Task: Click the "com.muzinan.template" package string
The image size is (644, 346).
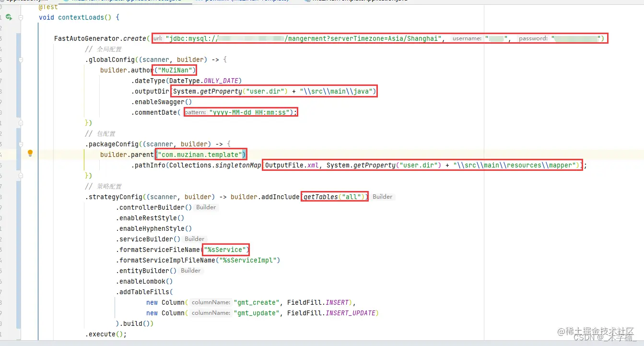Action: pyautogui.click(x=200, y=155)
